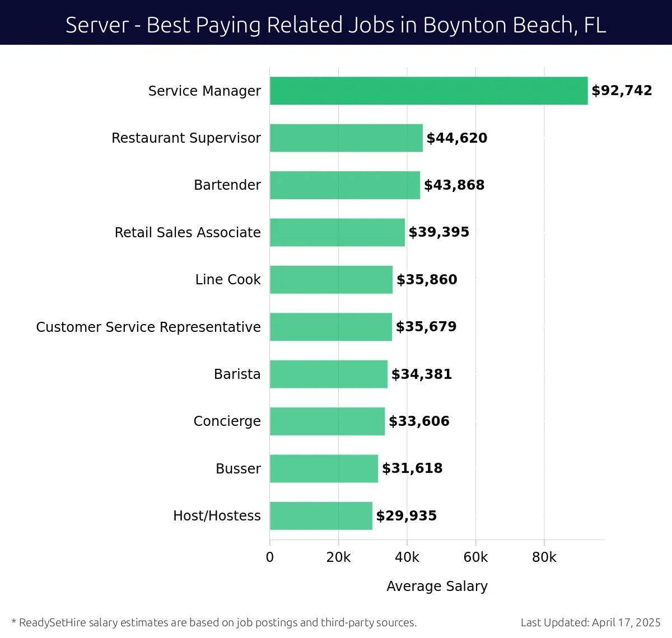Click the Retail Sales Associate bar
Viewport: 672px width, 638px height.
tap(337, 232)
